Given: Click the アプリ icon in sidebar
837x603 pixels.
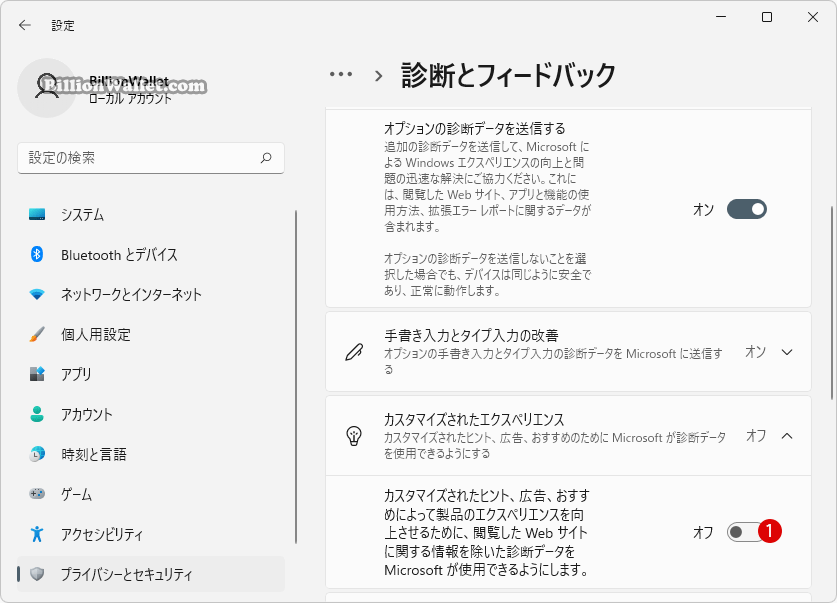Looking at the screenshot, I should point(37,374).
